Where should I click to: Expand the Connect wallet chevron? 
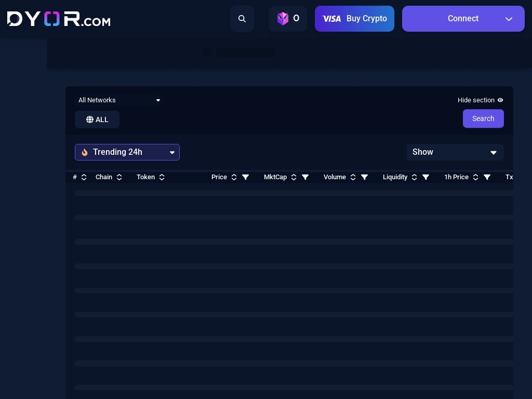click(509, 19)
